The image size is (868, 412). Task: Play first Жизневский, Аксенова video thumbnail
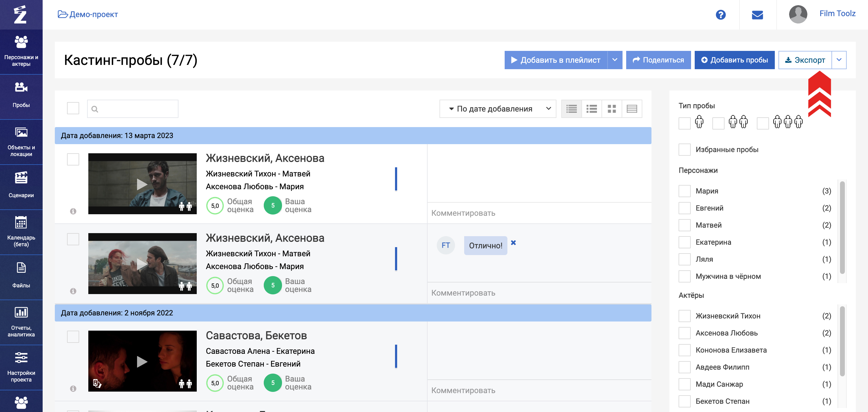coord(142,184)
